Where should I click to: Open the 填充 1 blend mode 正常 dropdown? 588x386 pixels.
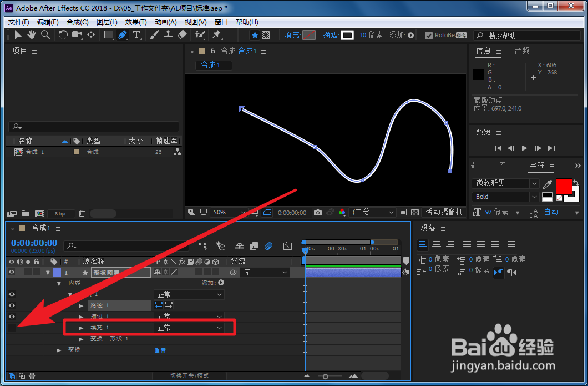(189, 328)
